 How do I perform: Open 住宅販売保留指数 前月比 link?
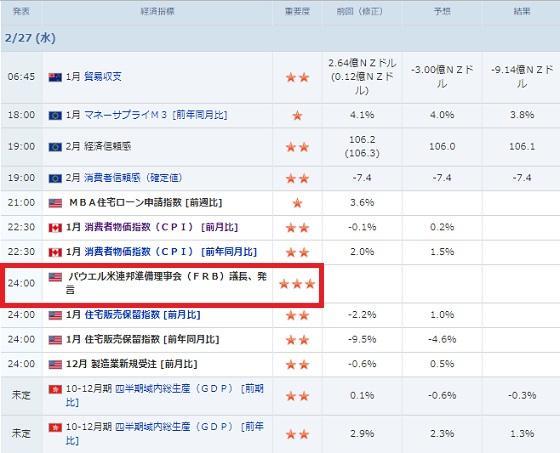pos(142,315)
